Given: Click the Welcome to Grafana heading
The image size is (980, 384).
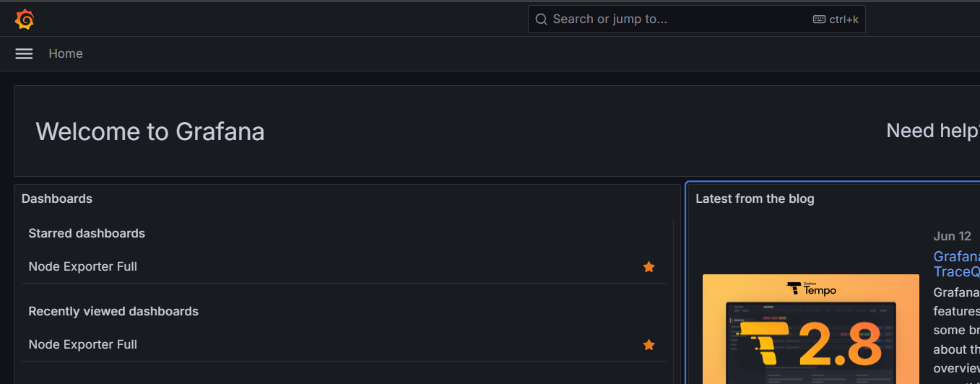Looking at the screenshot, I should click(150, 131).
